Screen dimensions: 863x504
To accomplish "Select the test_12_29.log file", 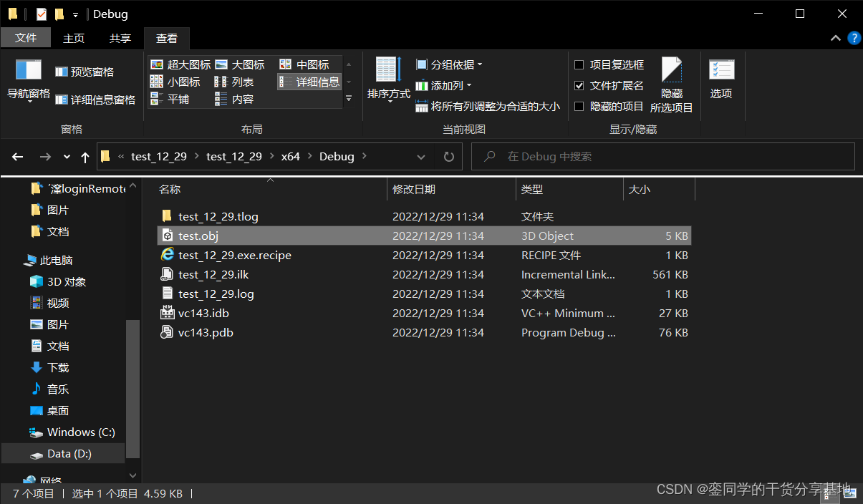I will [x=424, y=294].
